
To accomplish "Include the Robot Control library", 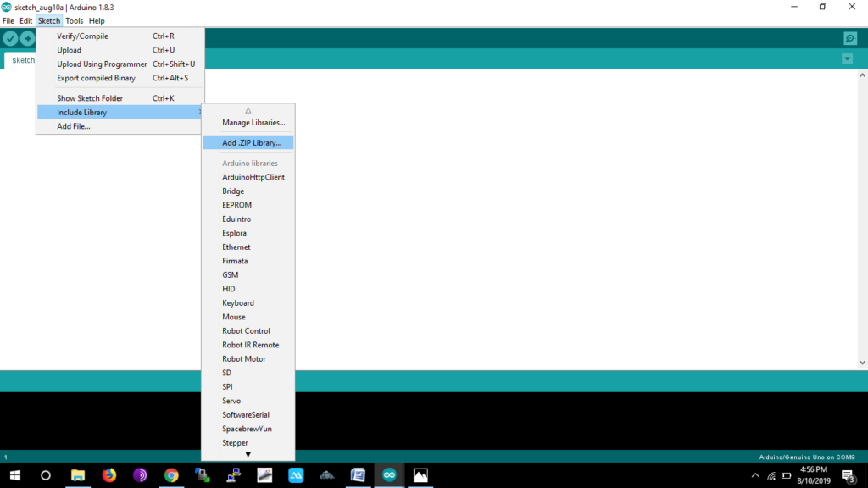I will 248,331.
